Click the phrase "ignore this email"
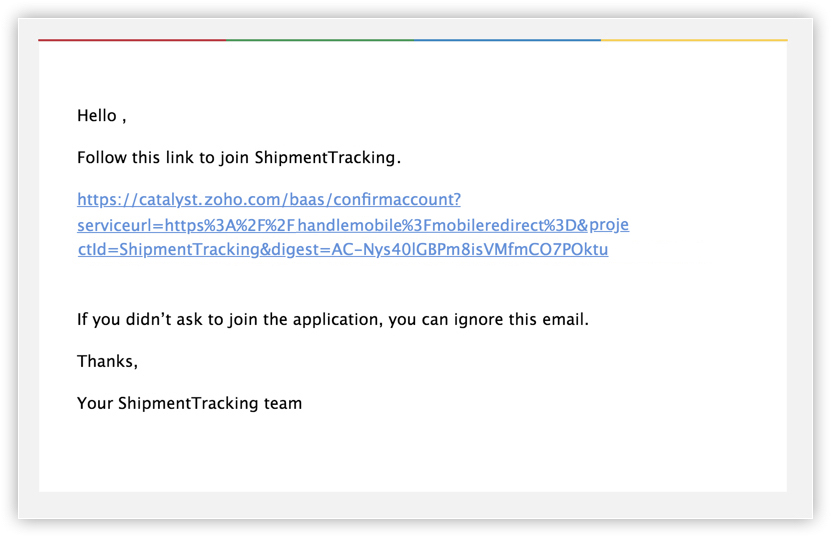The height and width of the screenshot is (537, 831). point(530,320)
